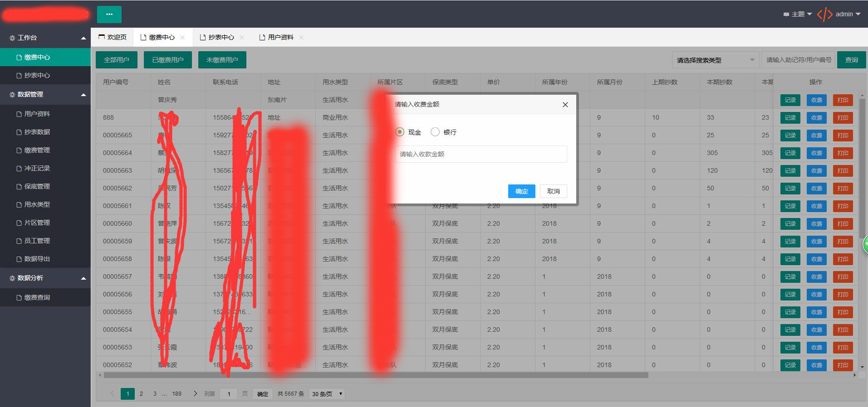Close the 请输入收费金额 dialog with X icon
The image size is (868, 407).
coord(565,105)
